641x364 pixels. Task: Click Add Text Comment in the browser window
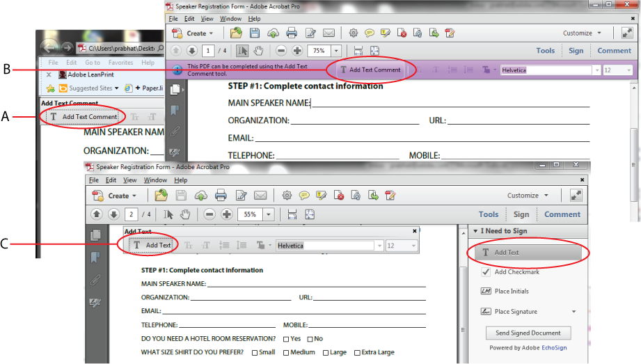(x=84, y=116)
